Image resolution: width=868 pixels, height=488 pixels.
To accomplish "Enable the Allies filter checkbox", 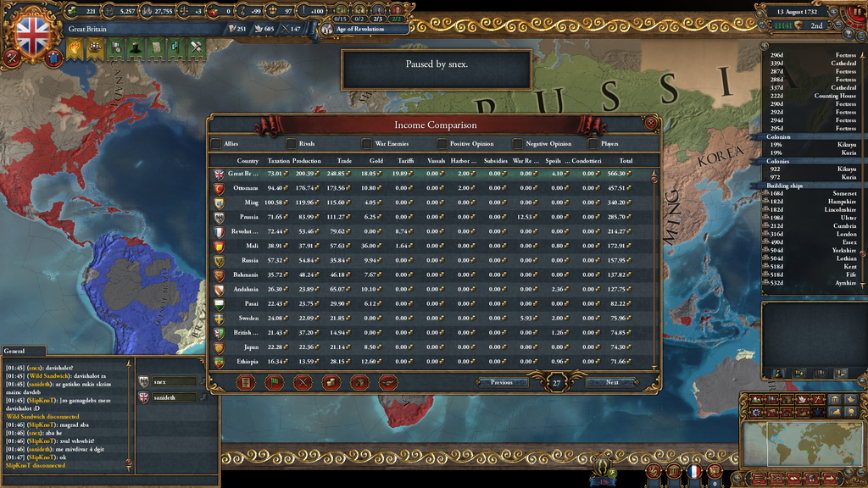I will point(216,144).
